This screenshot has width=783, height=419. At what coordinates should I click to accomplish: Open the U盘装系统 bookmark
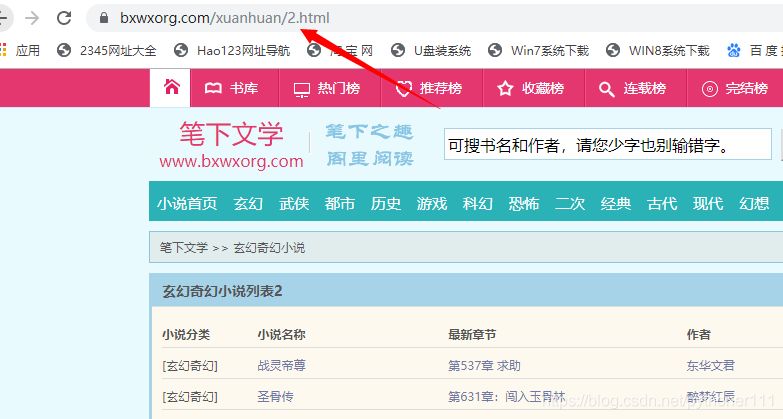[431, 50]
